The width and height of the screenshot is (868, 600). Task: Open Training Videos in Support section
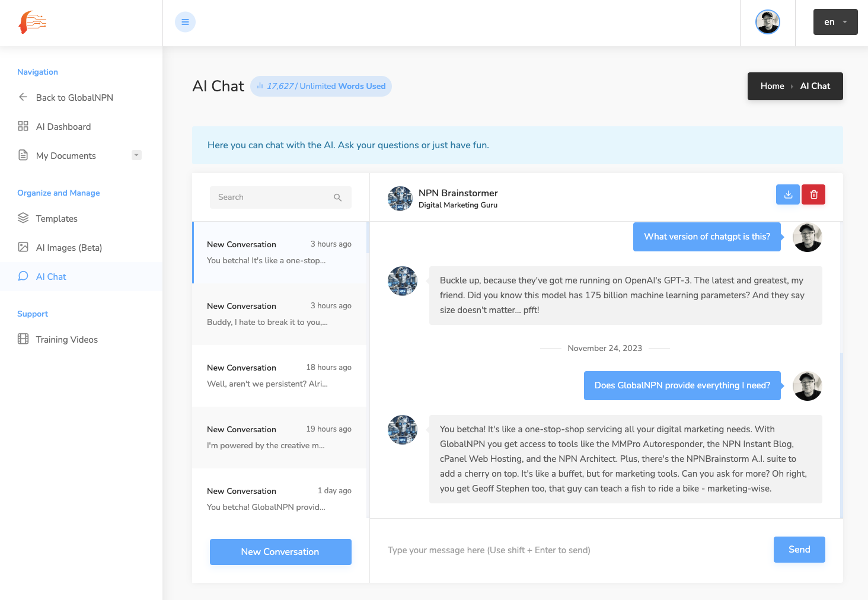[x=66, y=340]
